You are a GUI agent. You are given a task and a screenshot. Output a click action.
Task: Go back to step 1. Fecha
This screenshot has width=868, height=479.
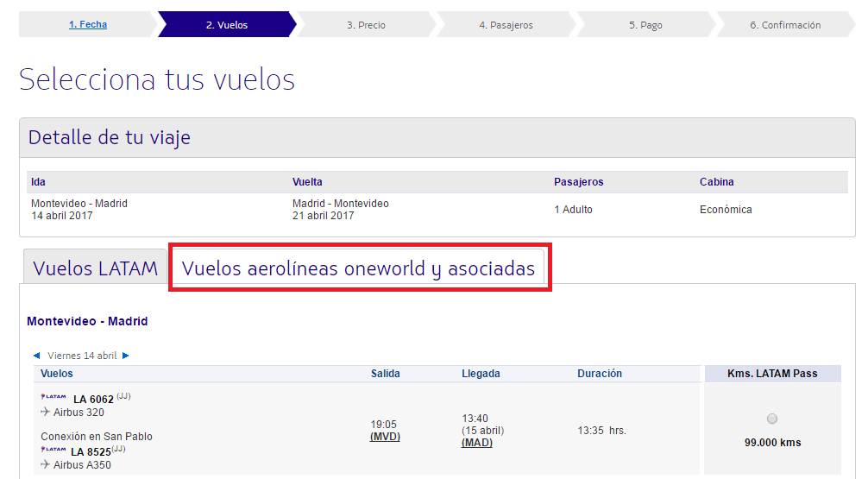click(x=88, y=24)
